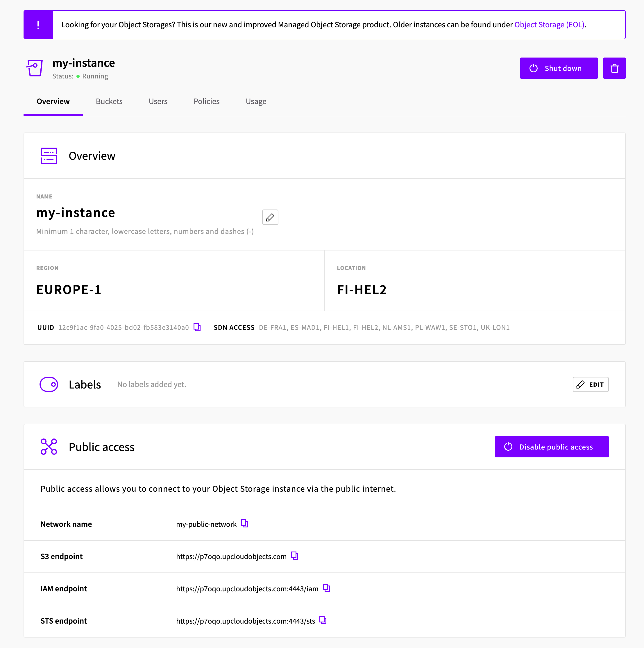Open the Object Storage (EOL) link
This screenshot has height=648, width=644.
(550, 25)
